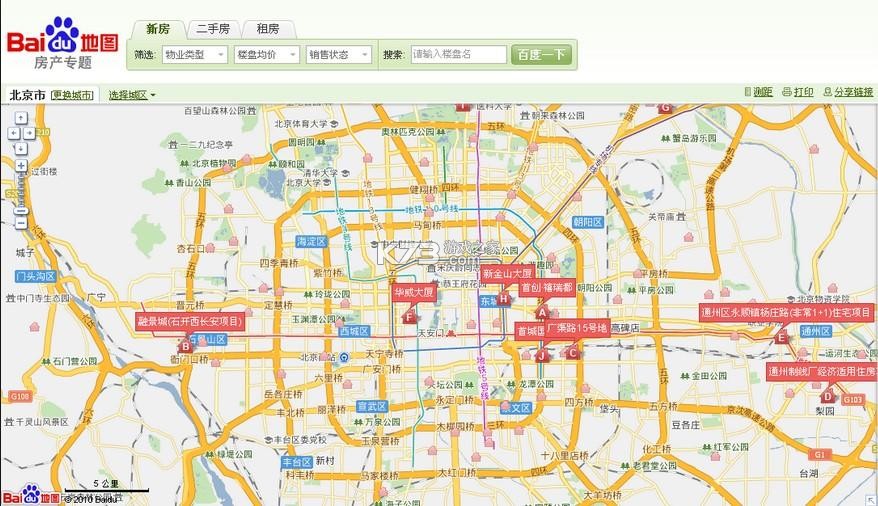The width and height of the screenshot is (878, 506).
Task: Click the 打印 print link
Action: (x=804, y=92)
